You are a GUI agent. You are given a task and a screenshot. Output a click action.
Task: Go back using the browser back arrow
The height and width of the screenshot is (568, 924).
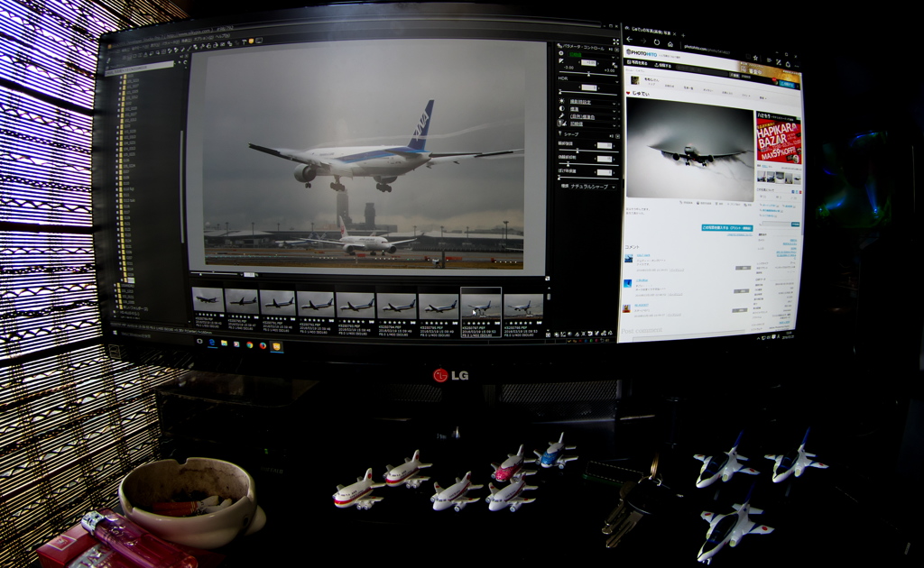tap(631, 41)
